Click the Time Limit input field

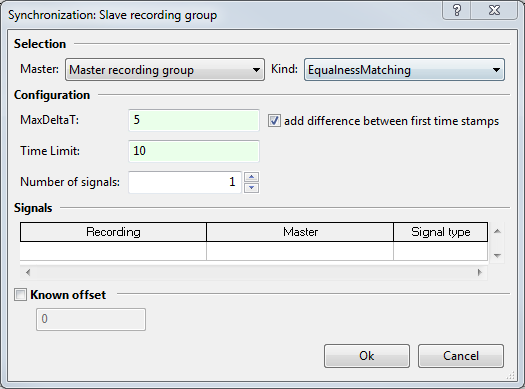point(194,151)
